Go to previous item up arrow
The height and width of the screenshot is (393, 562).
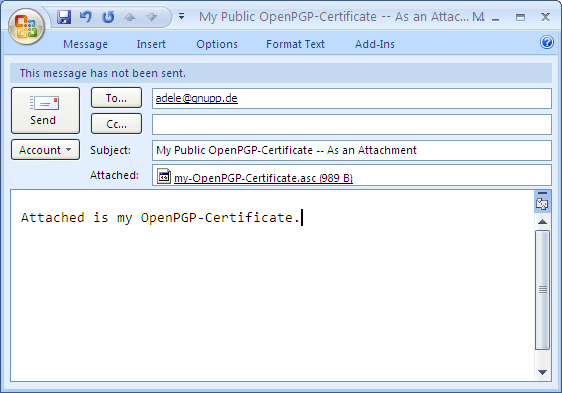point(130,17)
